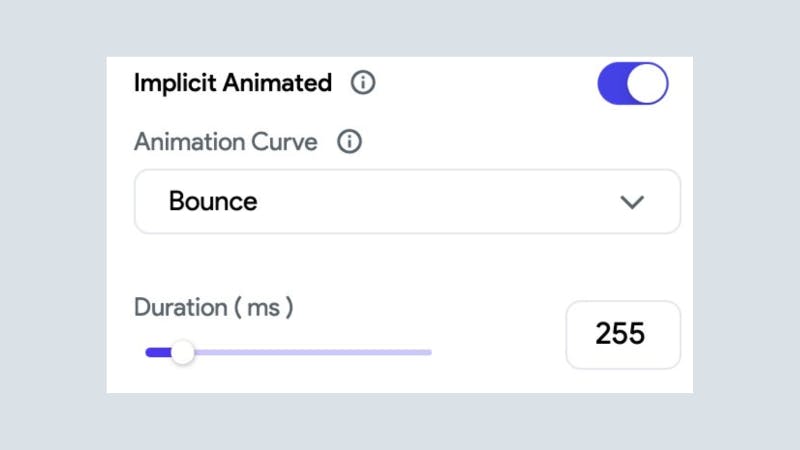Click the far right end of Duration slider
This screenshot has width=800, height=450.
pyautogui.click(x=429, y=352)
